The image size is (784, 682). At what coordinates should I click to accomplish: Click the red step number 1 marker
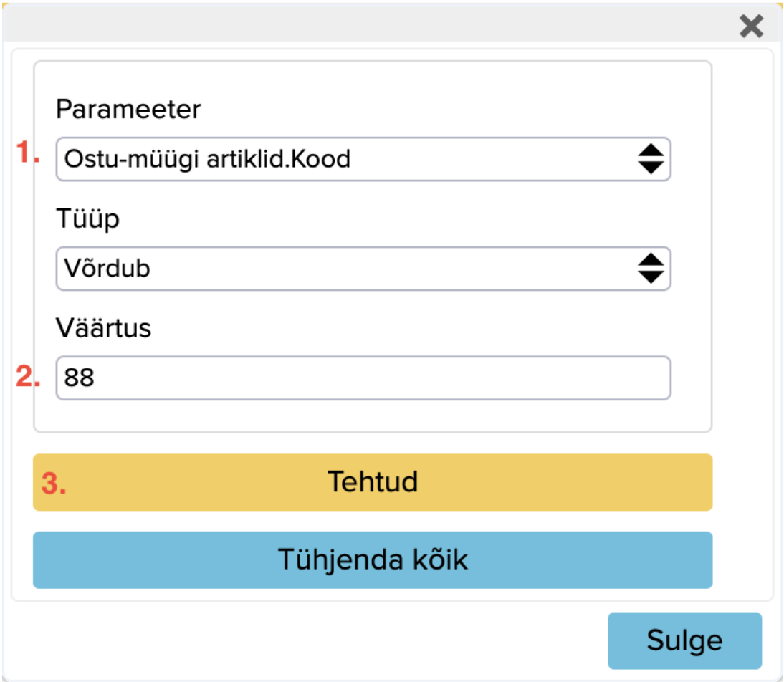pos(28,153)
